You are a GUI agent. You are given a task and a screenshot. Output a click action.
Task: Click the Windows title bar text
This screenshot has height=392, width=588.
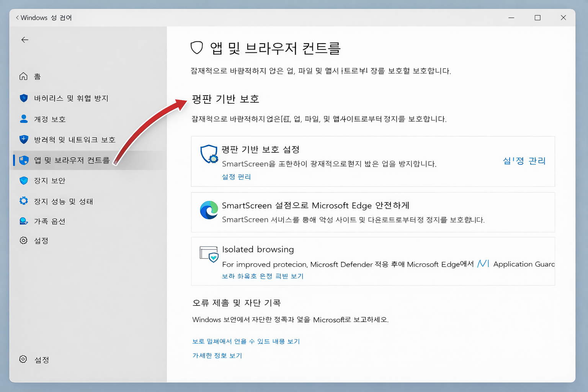(x=46, y=18)
